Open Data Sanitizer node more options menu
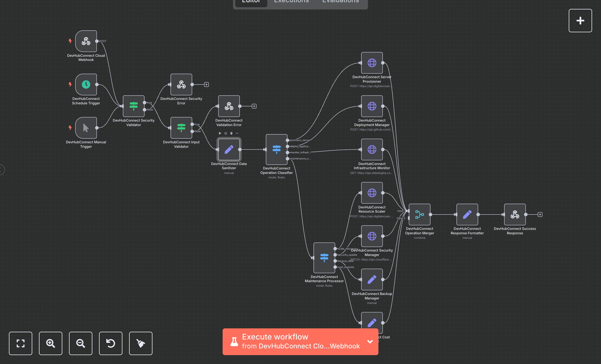 pyautogui.click(x=237, y=133)
